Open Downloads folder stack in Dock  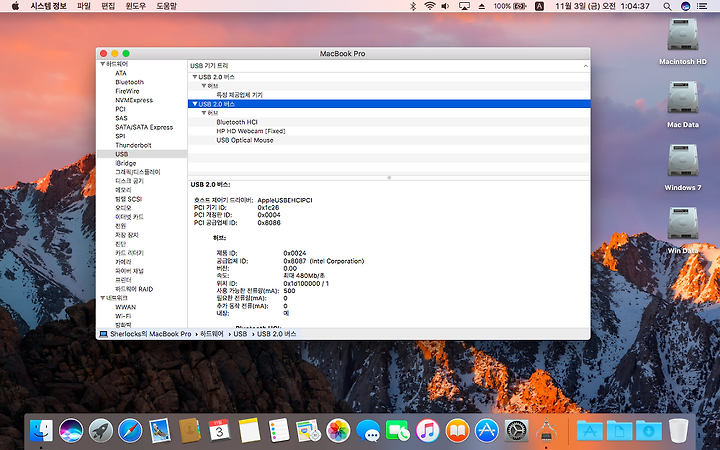click(x=649, y=431)
